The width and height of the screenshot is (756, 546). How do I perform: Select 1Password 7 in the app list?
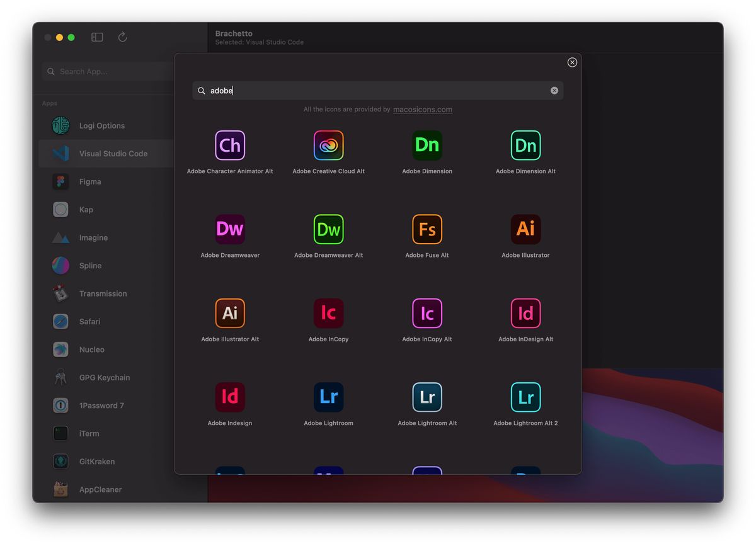click(x=106, y=406)
